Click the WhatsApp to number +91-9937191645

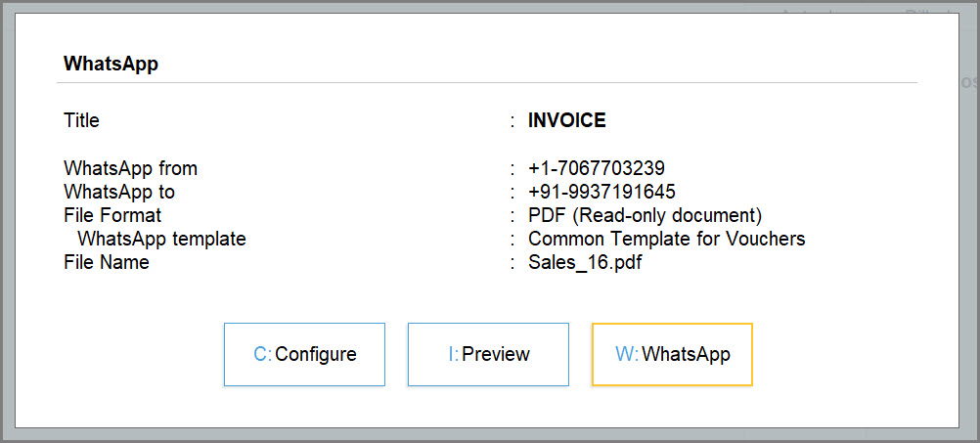click(601, 192)
